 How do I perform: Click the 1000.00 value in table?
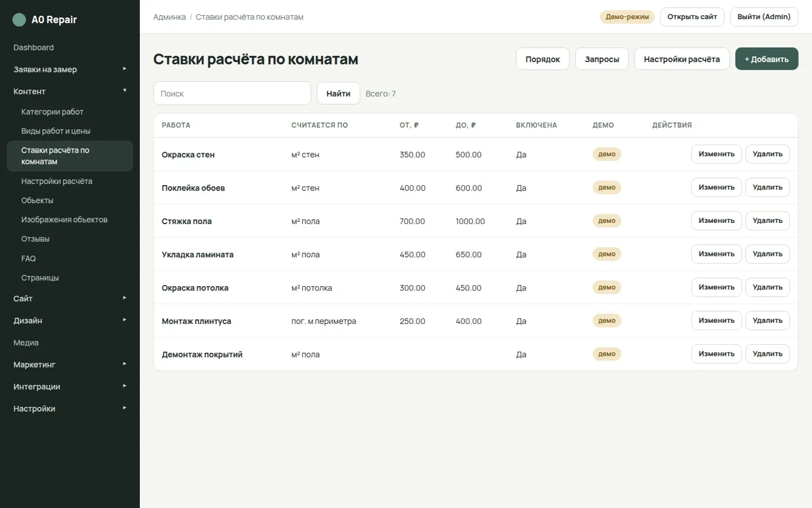[470, 221]
